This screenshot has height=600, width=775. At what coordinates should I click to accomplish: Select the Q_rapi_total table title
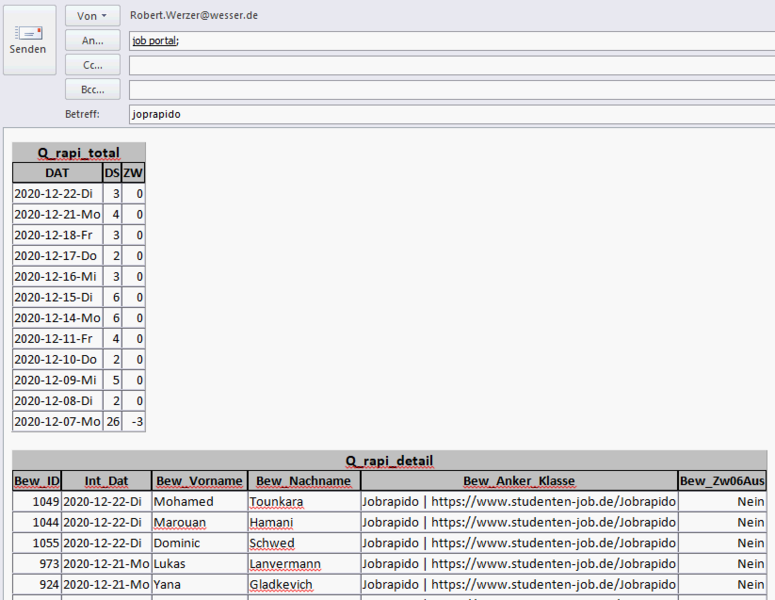pos(79,153)
